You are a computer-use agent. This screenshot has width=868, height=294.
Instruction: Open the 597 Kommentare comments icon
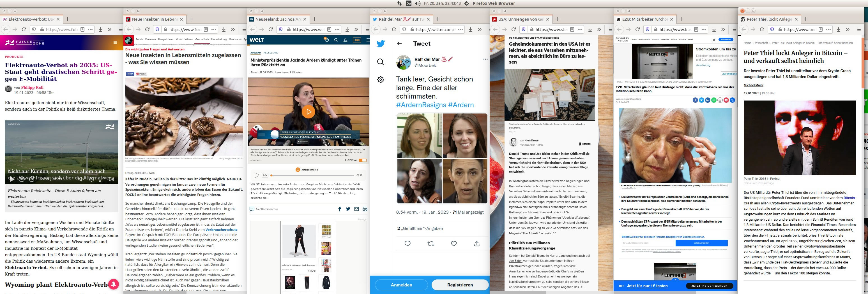click(252, 209)
